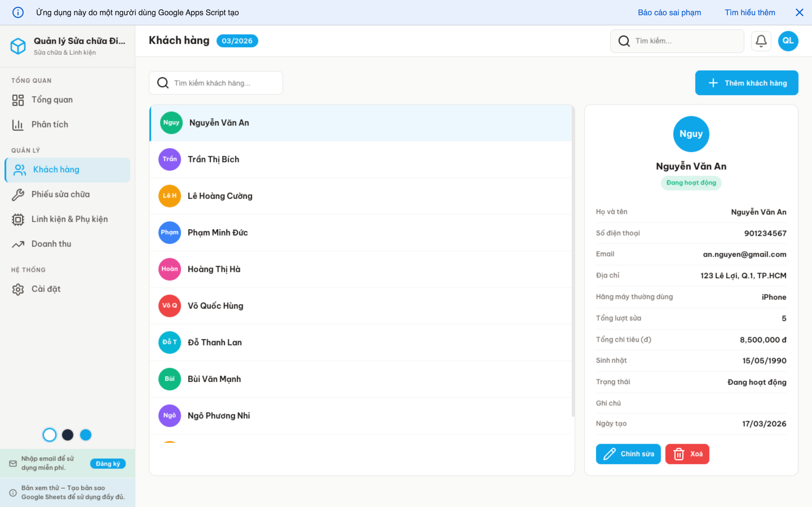812x507 pixels.
Task: Open the Báo cáo sai phạm link
Action: pyautogui.click(x=669, y=12)
